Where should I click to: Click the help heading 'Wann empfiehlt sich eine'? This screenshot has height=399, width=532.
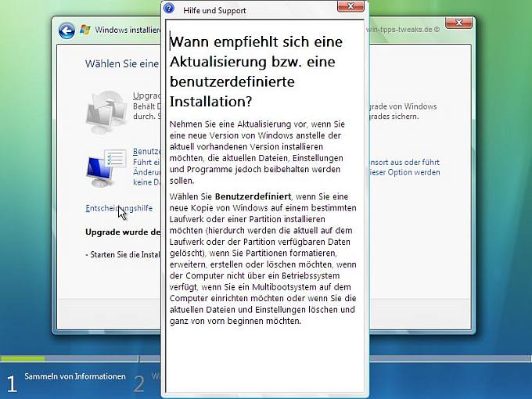[x=256, y=42]
